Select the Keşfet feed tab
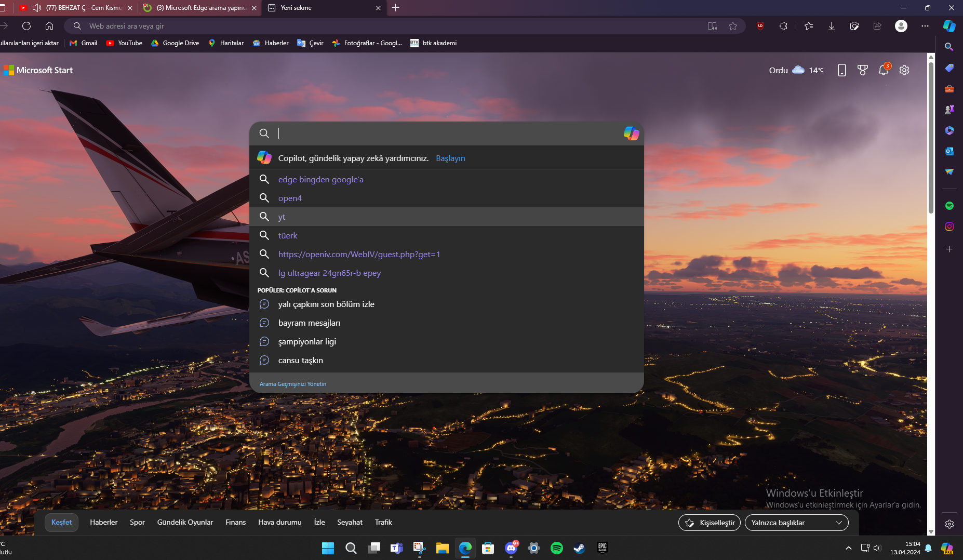The image size is (963, 560). (x=62, y=522)
